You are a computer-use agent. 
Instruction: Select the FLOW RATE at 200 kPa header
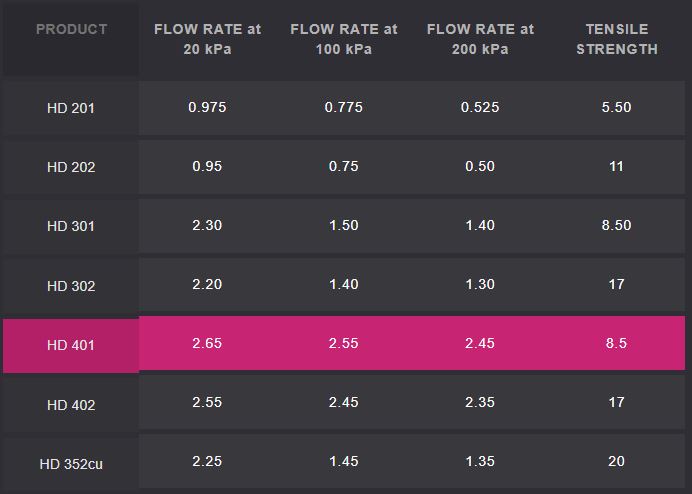[x=480, y=39]
